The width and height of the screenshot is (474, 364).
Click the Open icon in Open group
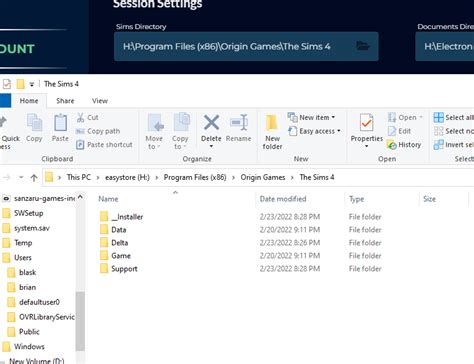pos(392,117)
